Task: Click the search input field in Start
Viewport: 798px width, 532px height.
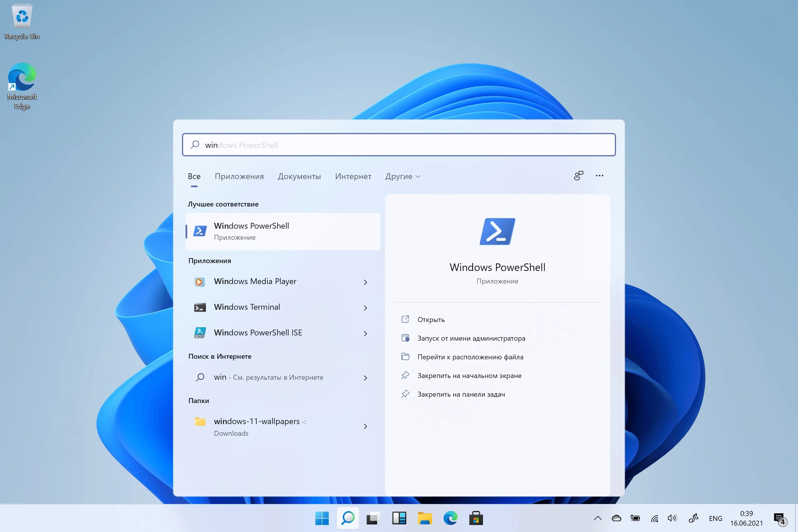Action: (x=399, y=144)
